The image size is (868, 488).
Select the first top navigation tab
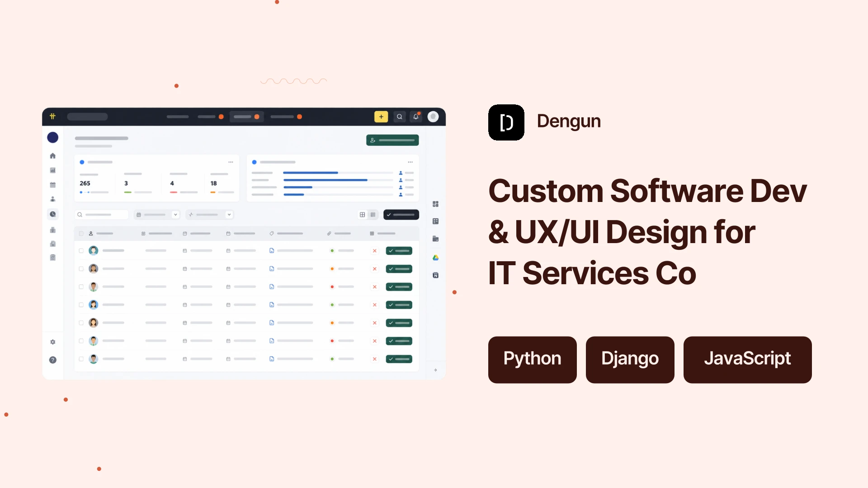(x=178, y=117)
